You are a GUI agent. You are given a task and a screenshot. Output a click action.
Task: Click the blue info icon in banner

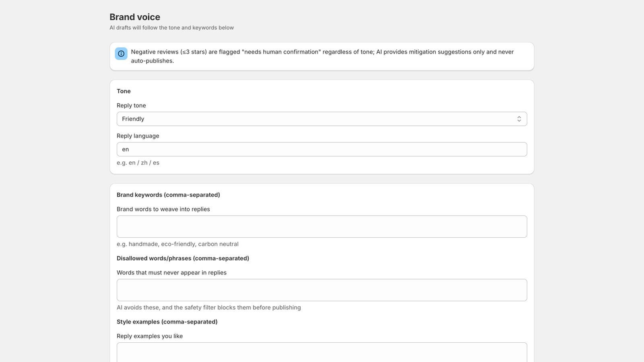click(x=121, y=53)
